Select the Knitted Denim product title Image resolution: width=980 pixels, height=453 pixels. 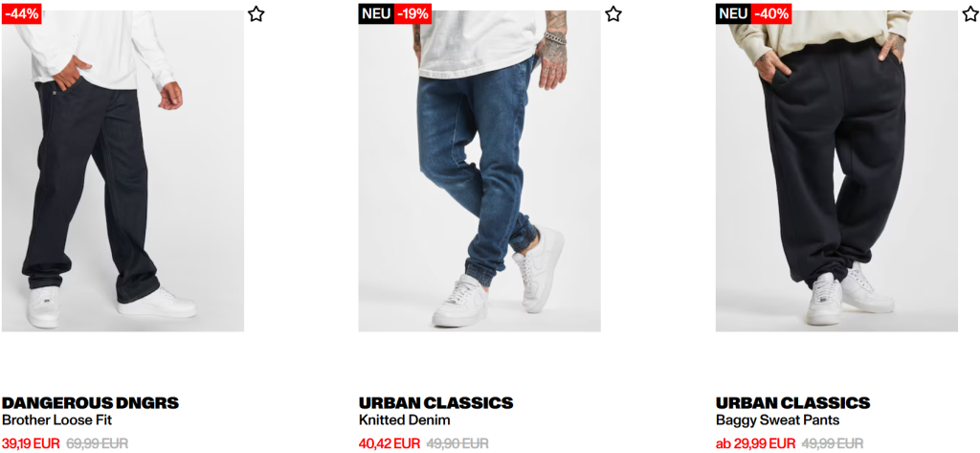point(405,420)
